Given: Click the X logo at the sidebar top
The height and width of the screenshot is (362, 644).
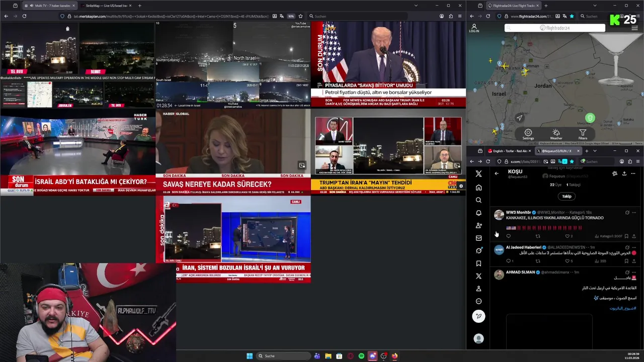Looking at the screenshot, I should (x=478, y=173).
